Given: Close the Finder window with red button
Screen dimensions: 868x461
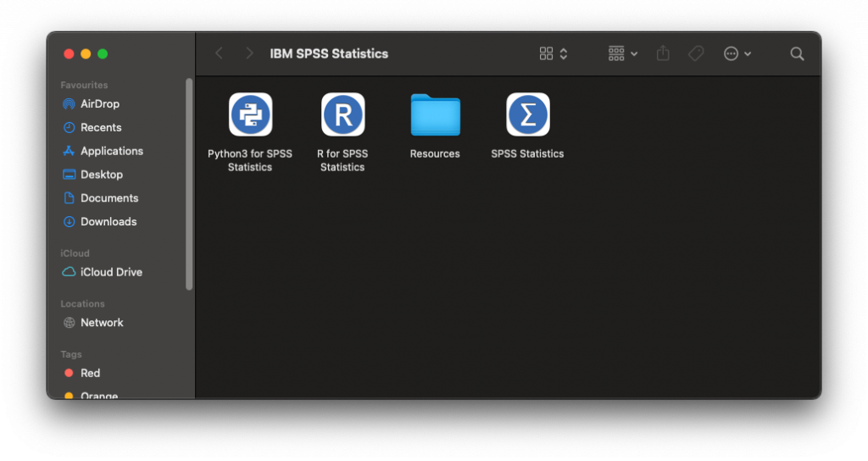Looking at the screenshot, I should 69,53.
